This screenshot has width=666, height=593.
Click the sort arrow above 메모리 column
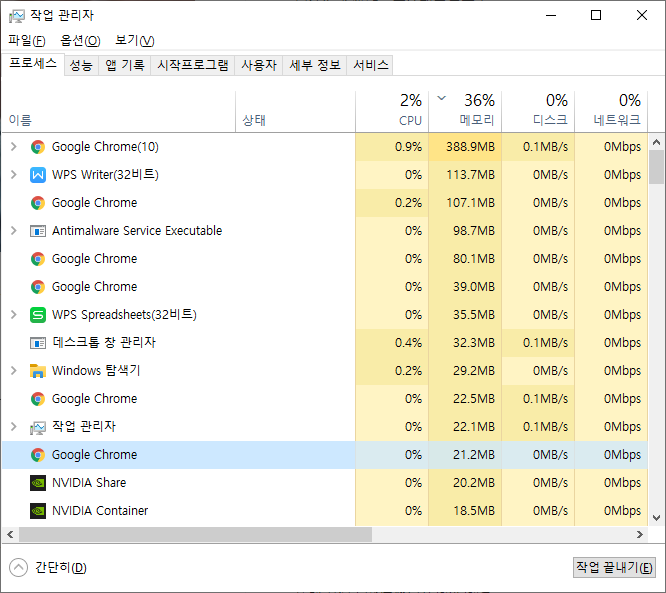coord(442,98)
